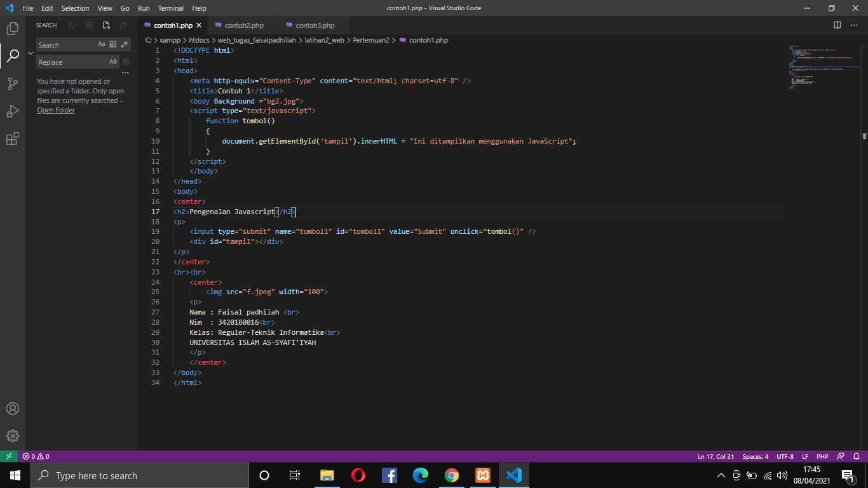Viewport: 868px width, 488px height.
Task: Click Clear Search Results icon
Action: (90, 25)
